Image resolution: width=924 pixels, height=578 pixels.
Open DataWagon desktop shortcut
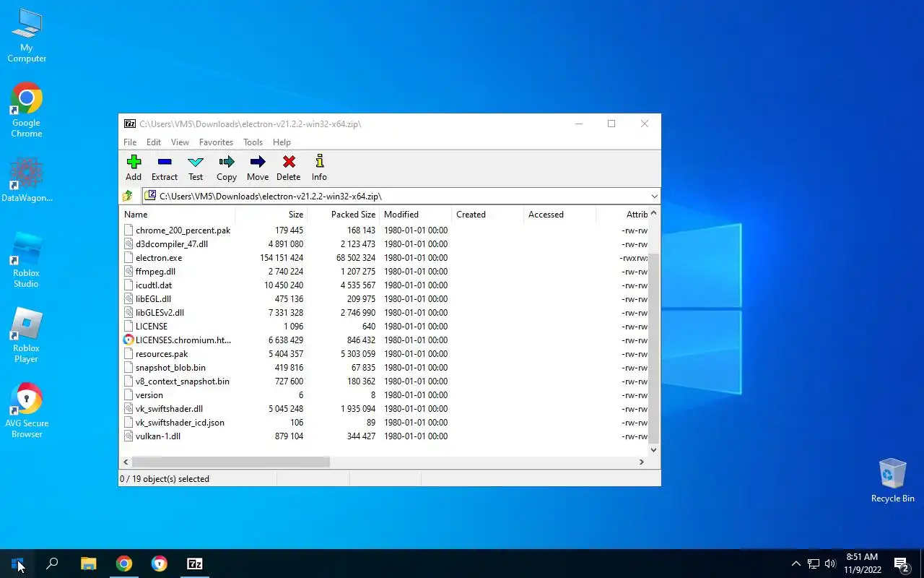(27, 180)
